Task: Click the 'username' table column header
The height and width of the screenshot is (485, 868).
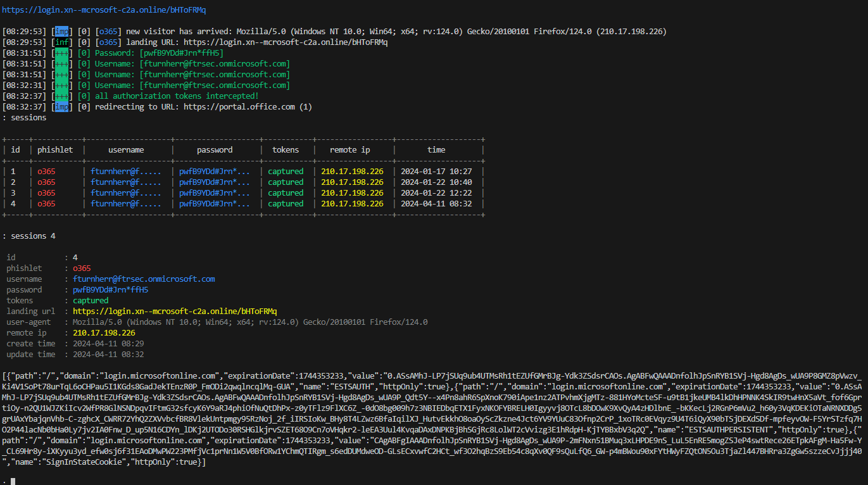Action: pyautogui.click(x=126, y=150)
